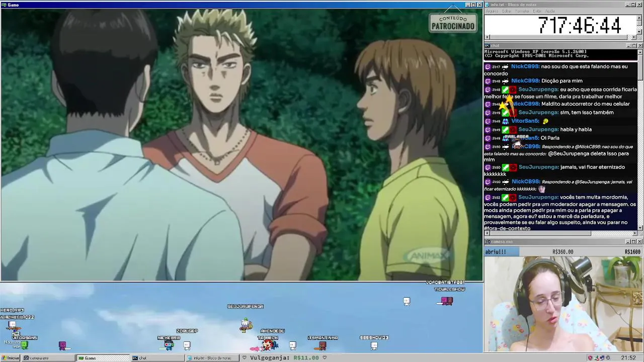Click the NICKCB98 character sprite
This screenshot has height=362, width=644.
click(x=169, y=345)
